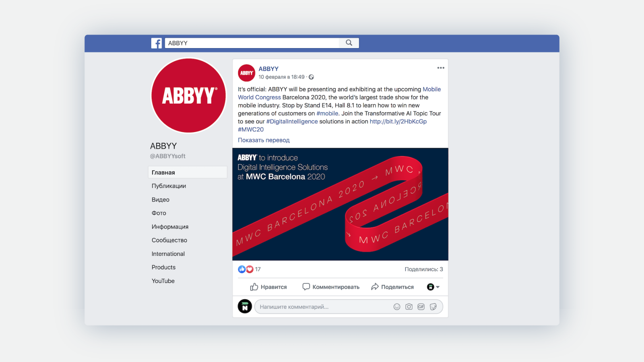This screenshot has height=362, width=644.
Task: Open the post options three-dots menu
Action: click(x=441, y=68)
